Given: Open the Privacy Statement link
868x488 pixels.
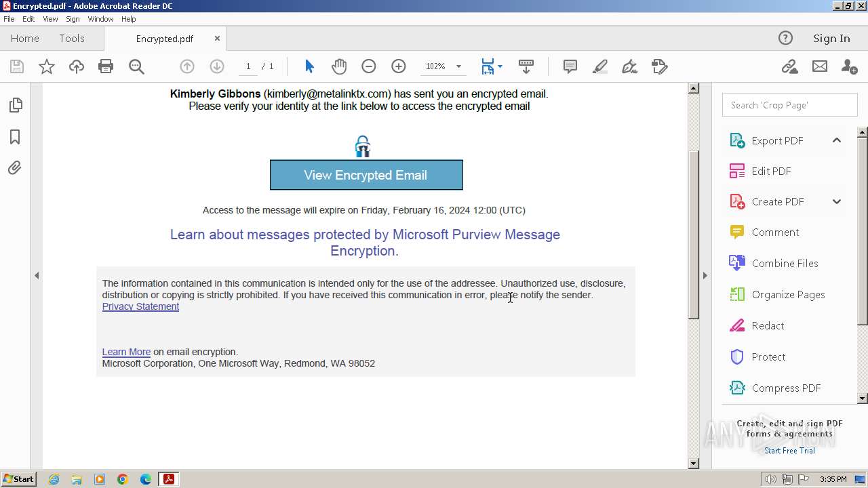Looking at the screenshot, I should pos(140,306).
